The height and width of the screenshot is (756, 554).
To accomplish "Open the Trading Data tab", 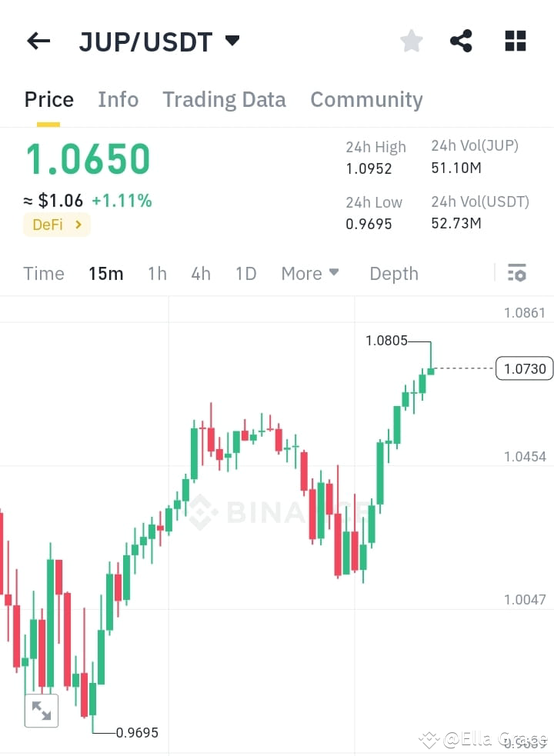I will 224,99.
